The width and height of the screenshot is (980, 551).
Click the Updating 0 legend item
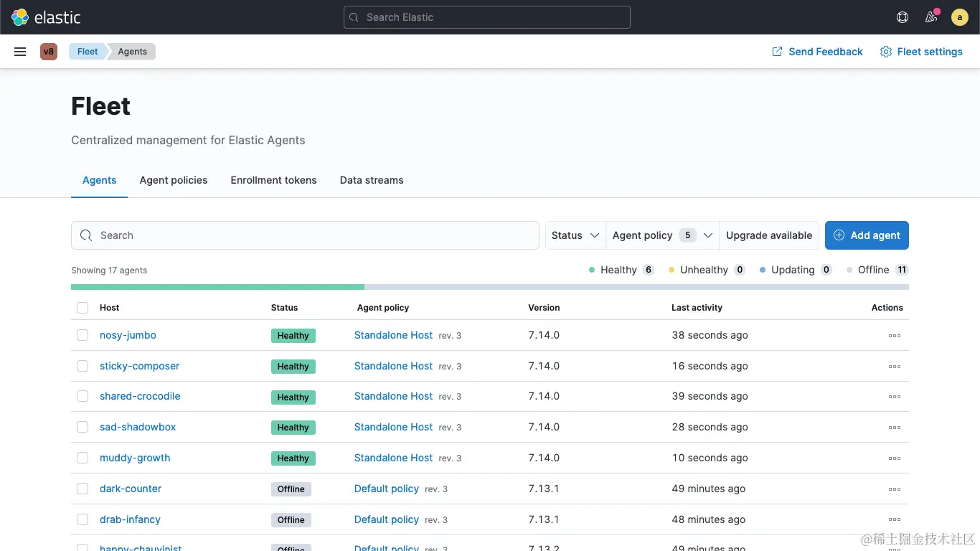click(796, 270)
